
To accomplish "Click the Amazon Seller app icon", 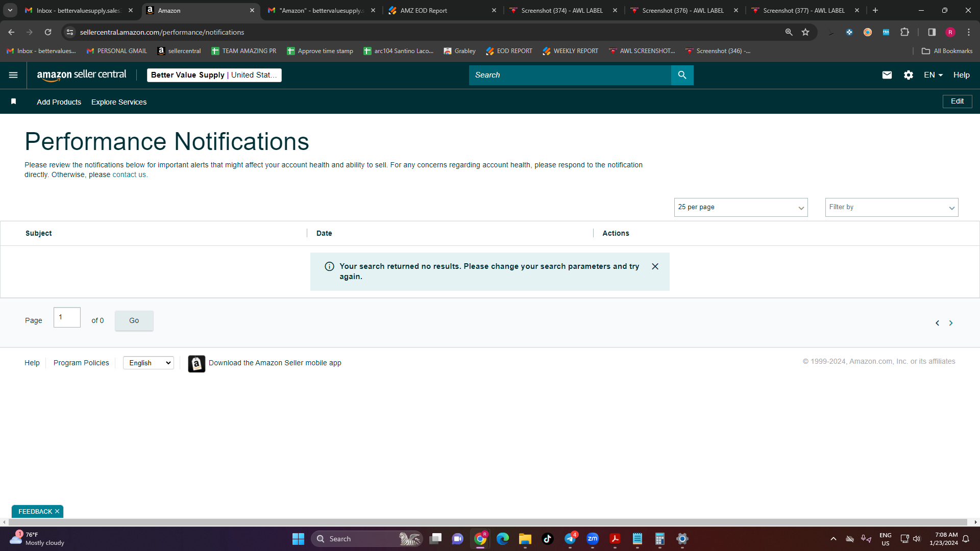I will pos(197,364).
